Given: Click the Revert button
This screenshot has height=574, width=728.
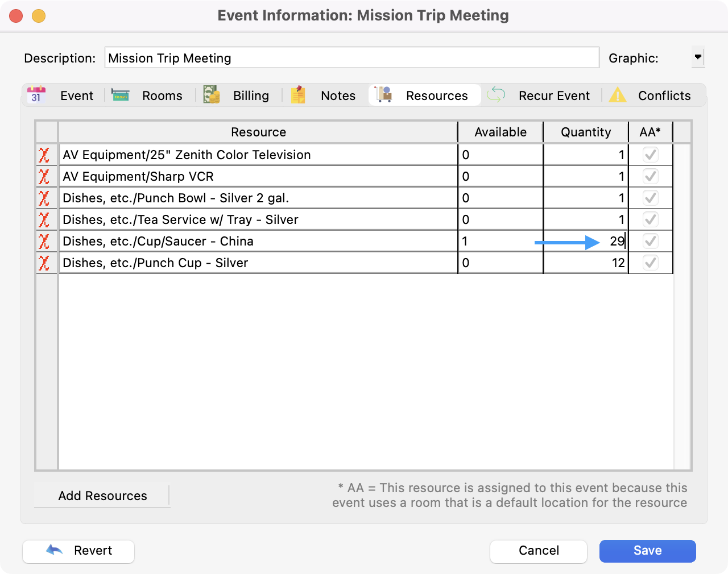Looking at the screenshot, I should click(x=78, y=551).
